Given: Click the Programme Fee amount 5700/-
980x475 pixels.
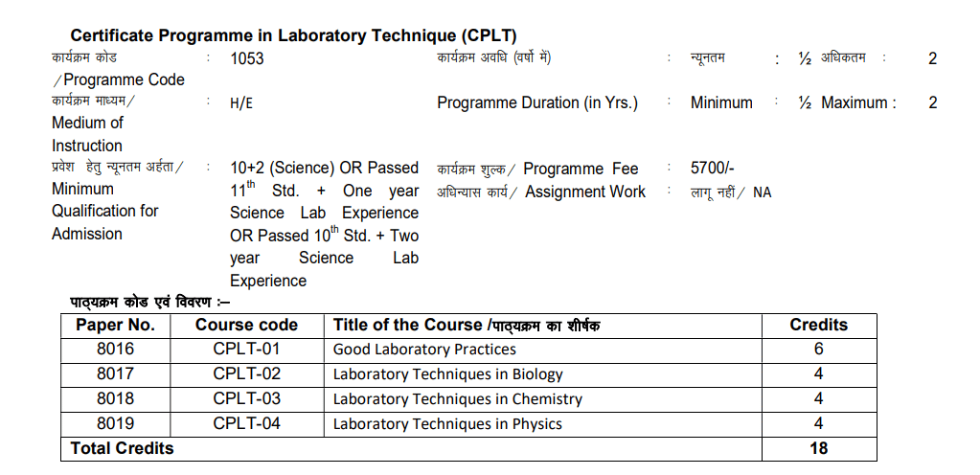Looking at the screenshot, I should click(x=712, y=169).
